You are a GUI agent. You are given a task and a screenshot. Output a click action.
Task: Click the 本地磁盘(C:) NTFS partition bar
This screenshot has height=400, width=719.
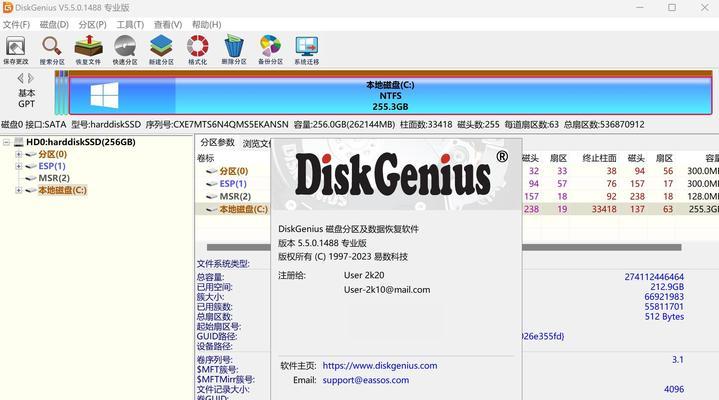[390, 95]
